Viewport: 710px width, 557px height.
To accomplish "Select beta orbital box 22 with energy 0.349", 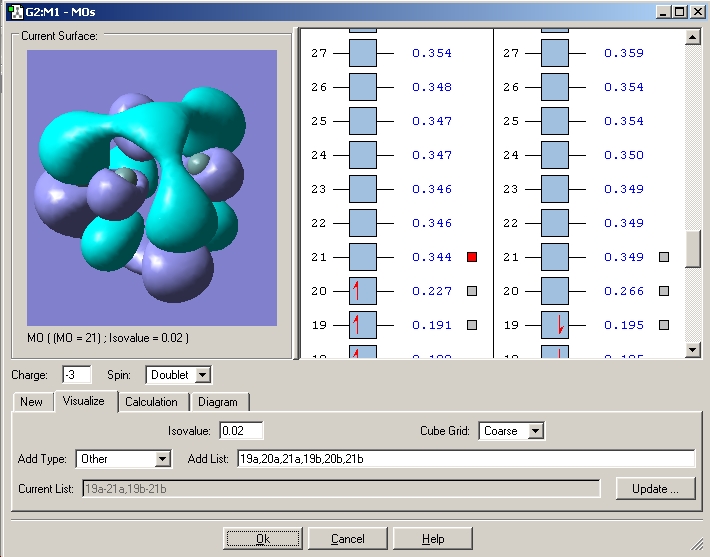I will pos(555,223).
